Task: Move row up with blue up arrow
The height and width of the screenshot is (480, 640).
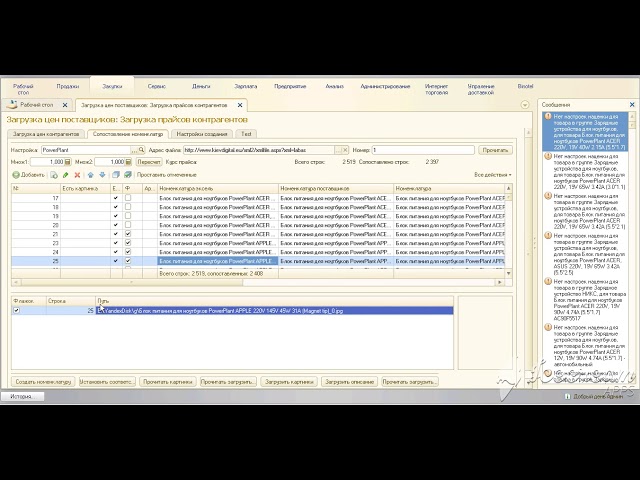Action: tap(91, 175)
